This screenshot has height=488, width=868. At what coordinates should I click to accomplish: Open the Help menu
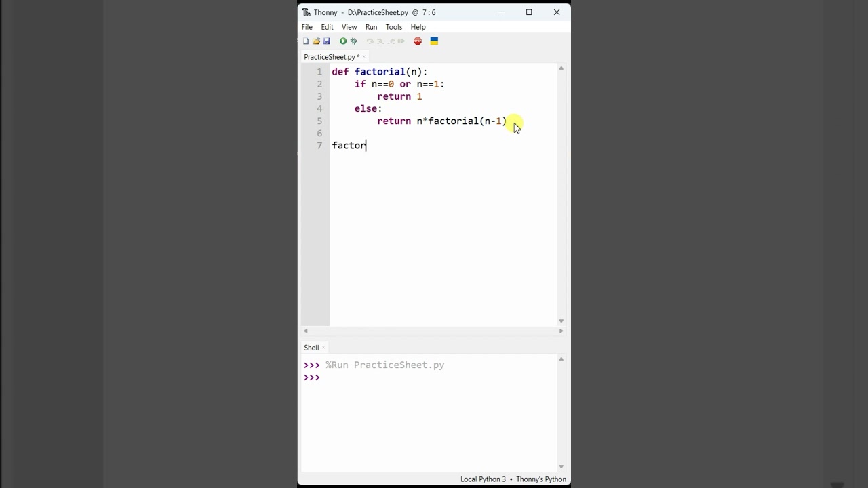tap(418, 27)
